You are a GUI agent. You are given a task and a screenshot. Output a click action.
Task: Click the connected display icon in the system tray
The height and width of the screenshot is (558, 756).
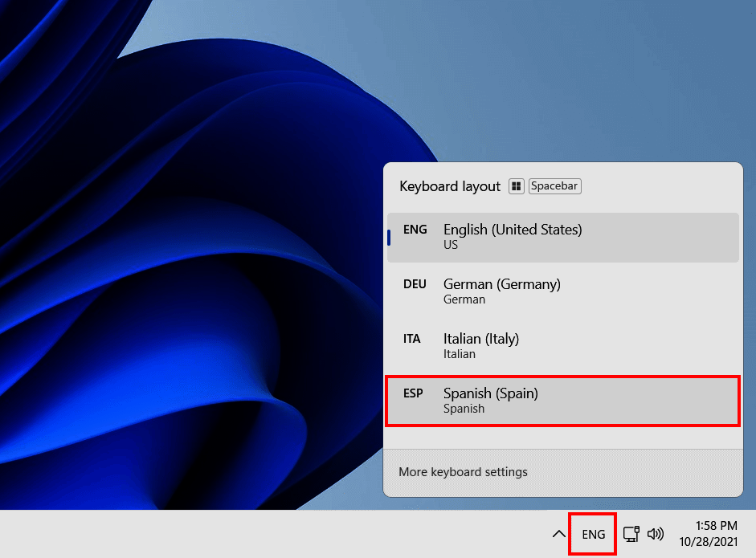(631, 533)
